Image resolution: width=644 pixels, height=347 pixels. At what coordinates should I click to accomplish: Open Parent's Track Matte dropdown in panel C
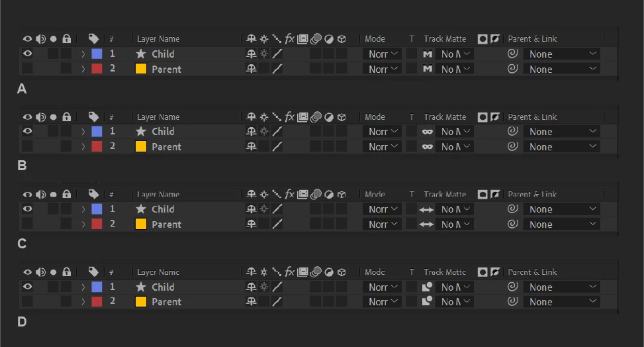[x=455, y=224]
